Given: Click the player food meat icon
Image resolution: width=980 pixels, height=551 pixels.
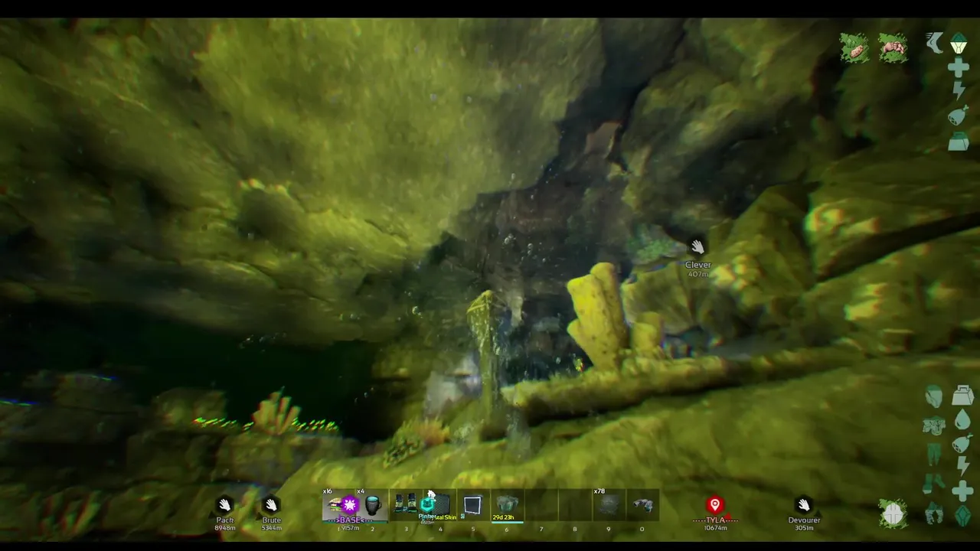Looking at the screenshot, I should 962,443.
